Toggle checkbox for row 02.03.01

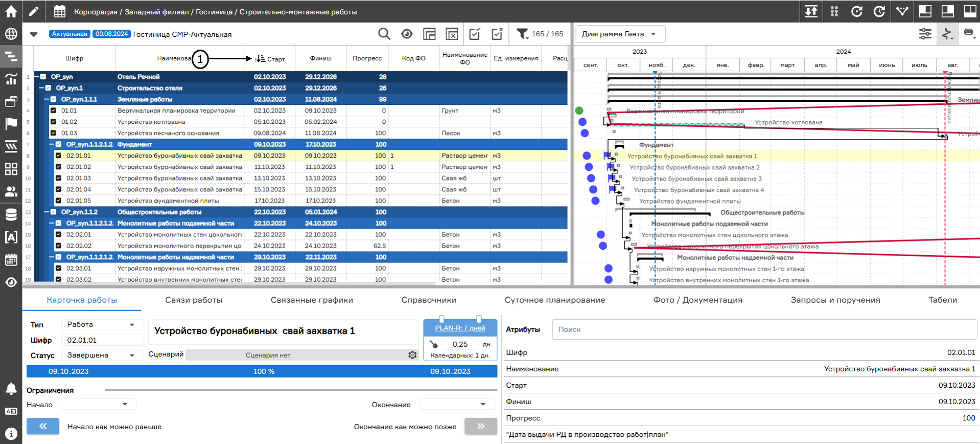[58, 268]
